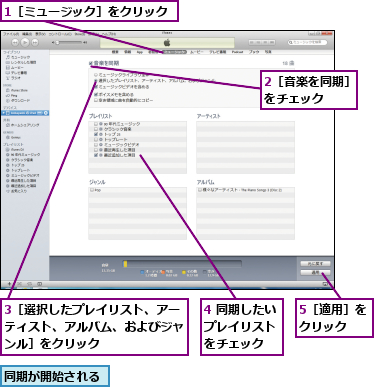Collapse the iPad device disclosure triangle
This screenshot has width=374, height=387.
[x=4, y=113]
